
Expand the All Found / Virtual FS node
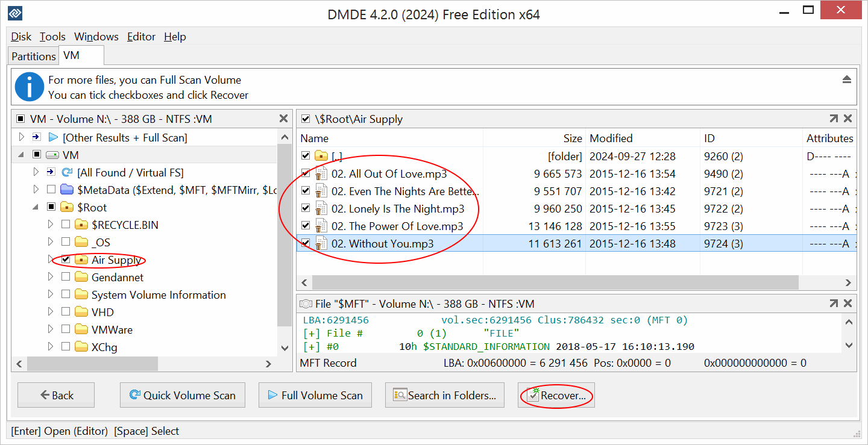[x=36, y=172]
